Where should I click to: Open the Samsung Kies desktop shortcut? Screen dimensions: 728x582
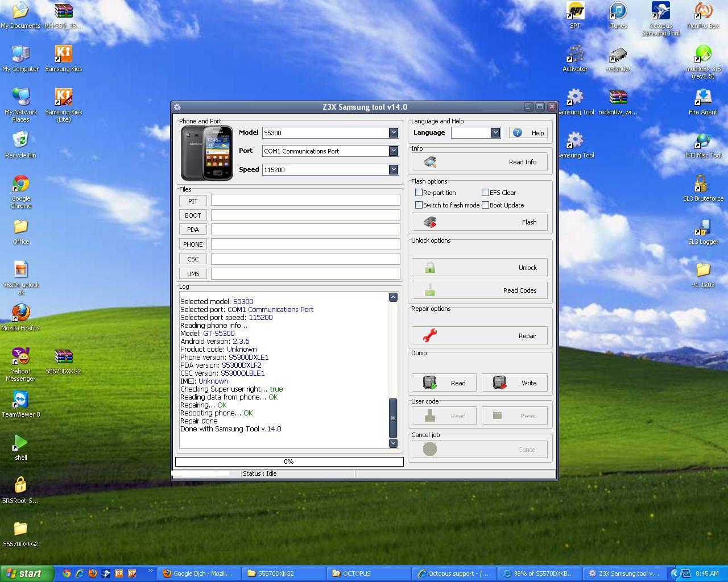(63, 58)
